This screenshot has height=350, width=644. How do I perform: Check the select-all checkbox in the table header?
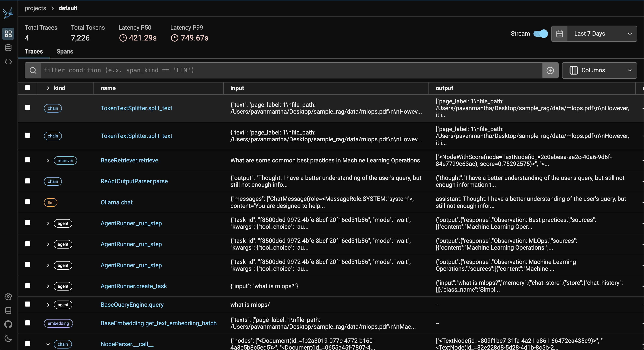pyautogui.click(x=28, y=88)
